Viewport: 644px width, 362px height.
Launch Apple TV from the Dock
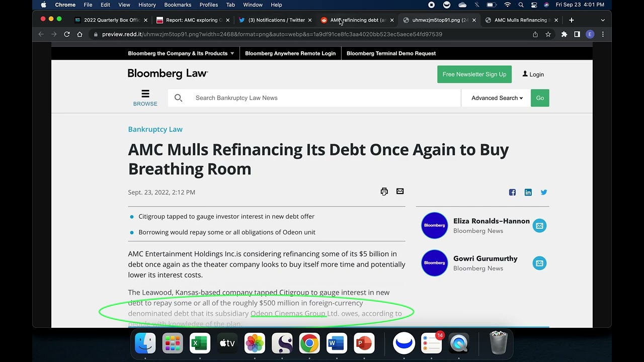point(227,343)
